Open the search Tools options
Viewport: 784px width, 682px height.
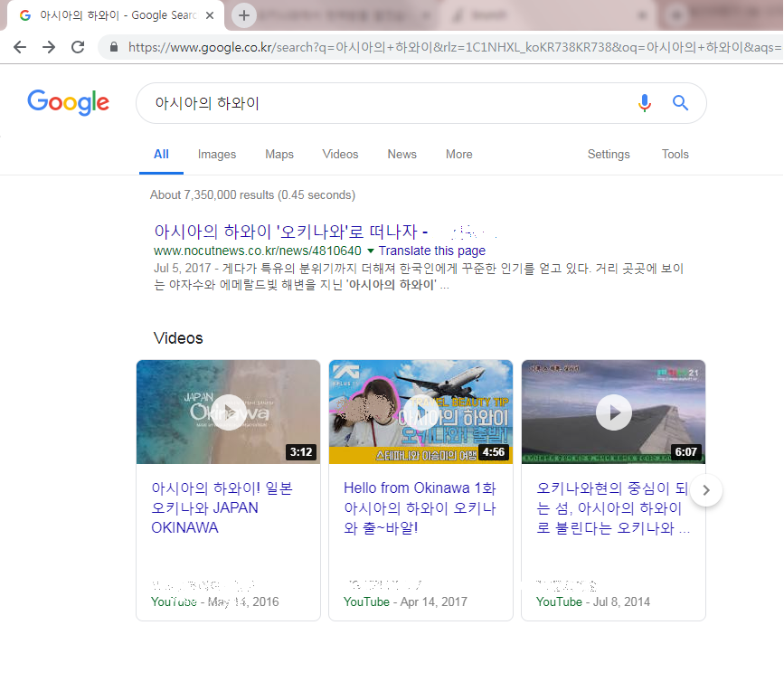[x=675, y=154]
